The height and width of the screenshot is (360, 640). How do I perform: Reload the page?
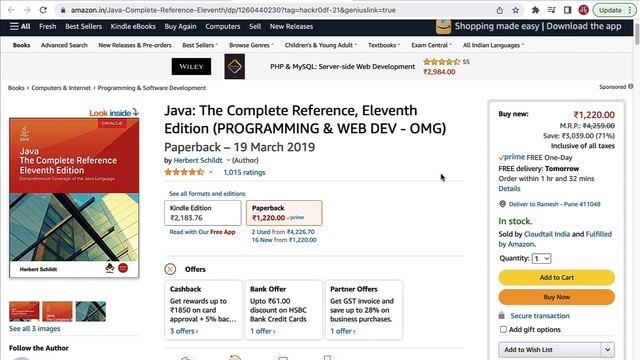43,10
